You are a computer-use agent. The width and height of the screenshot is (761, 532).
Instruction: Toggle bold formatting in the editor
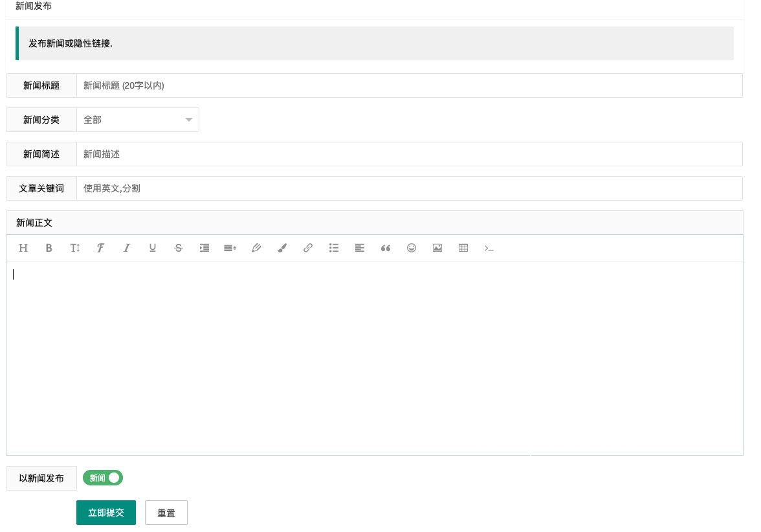point(49,248)
